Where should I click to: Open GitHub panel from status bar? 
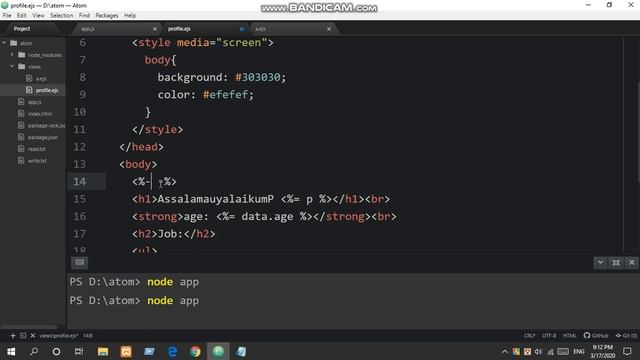point(596,336)
